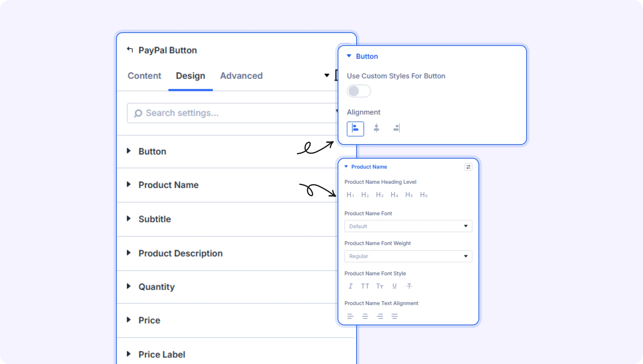Choose H2 heading level
Viewport: 643px width, 364px height.
pyautogui.click(x=365, y=195)
